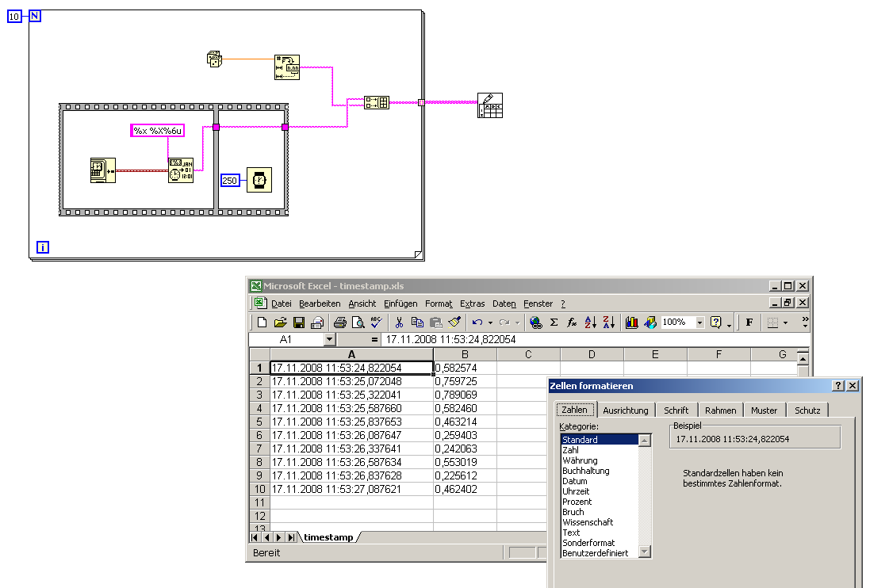Open the Einfügen menu

pyautogui.click(x=400, y=304)
